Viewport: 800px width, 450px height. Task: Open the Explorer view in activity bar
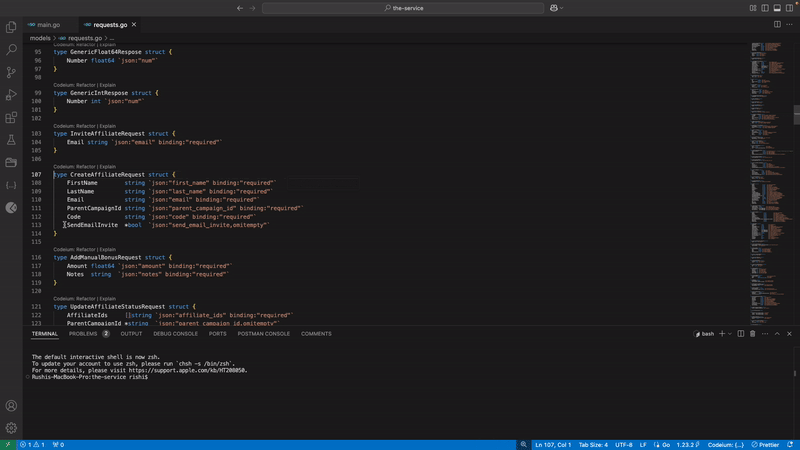pos(11,27)
